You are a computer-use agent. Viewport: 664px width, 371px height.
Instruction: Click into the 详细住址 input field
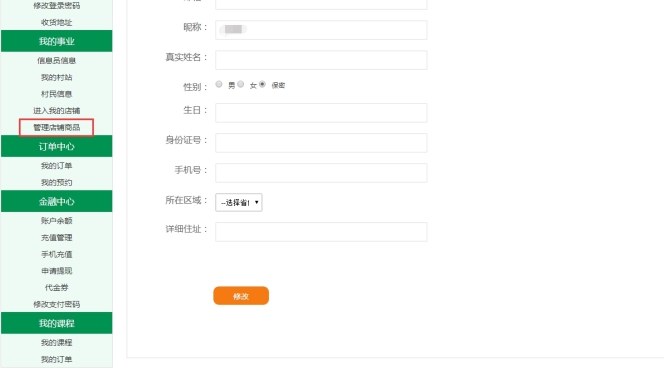tap(321, 232)
